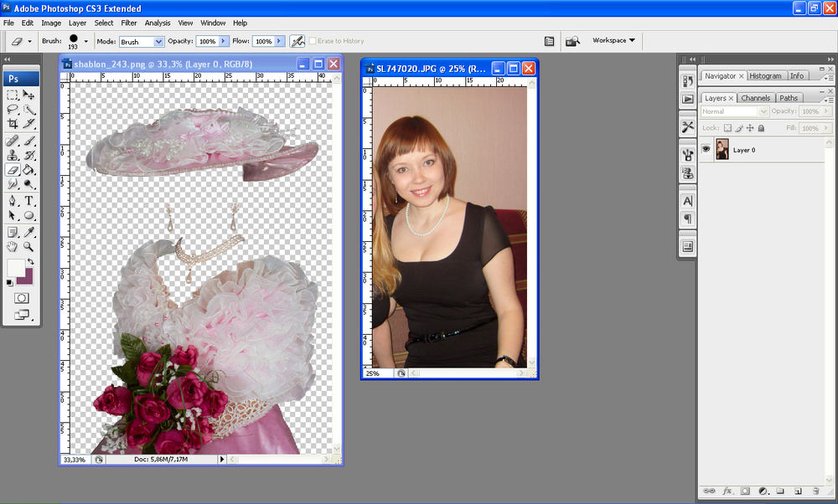Choose the Hand tool
Screen dimensions: 838x504
[x=13, y=247]
